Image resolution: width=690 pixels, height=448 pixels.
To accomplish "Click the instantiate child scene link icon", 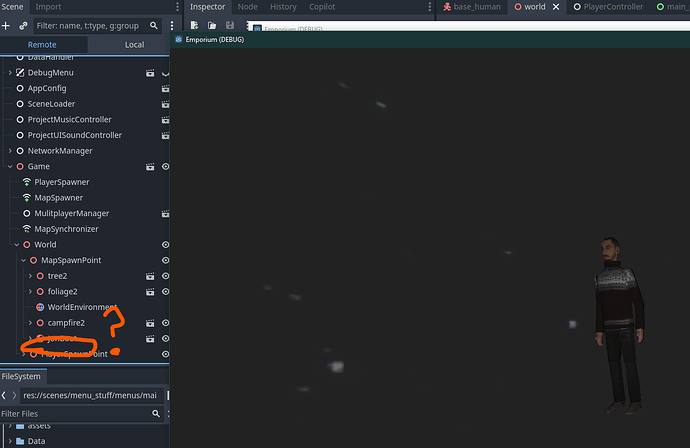I will tap(23, 25).
